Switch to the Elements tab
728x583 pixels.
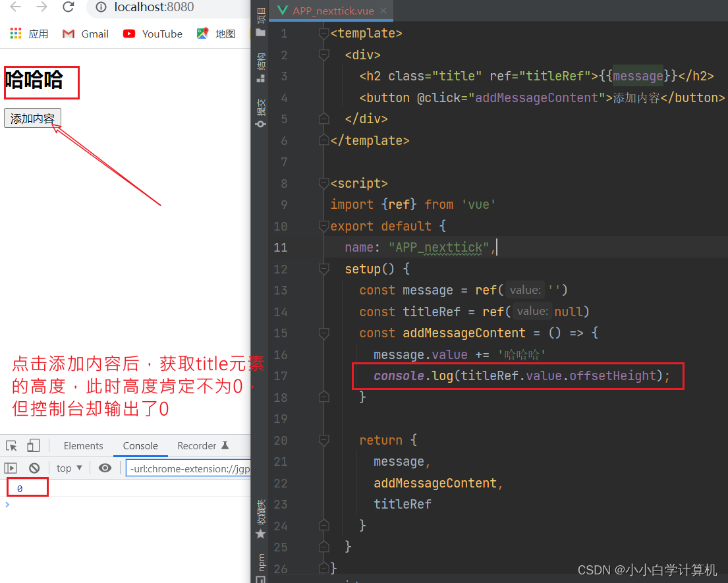[83, 445]
